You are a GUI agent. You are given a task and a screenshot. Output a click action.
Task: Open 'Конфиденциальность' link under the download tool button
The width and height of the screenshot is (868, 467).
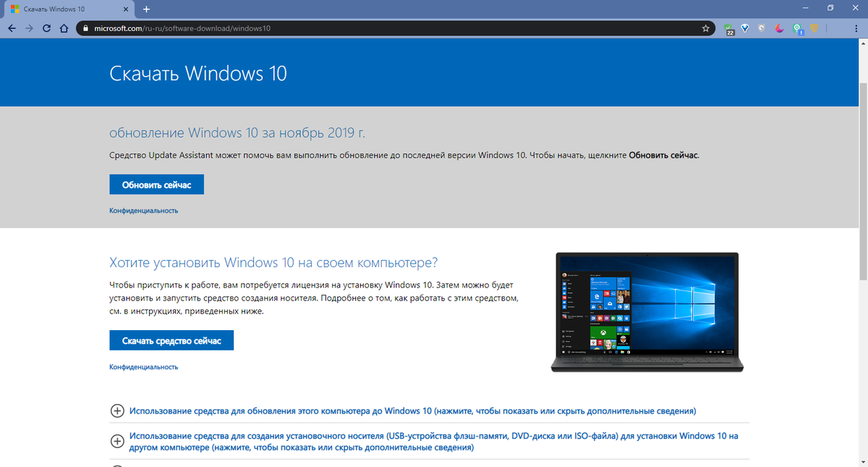143,367
